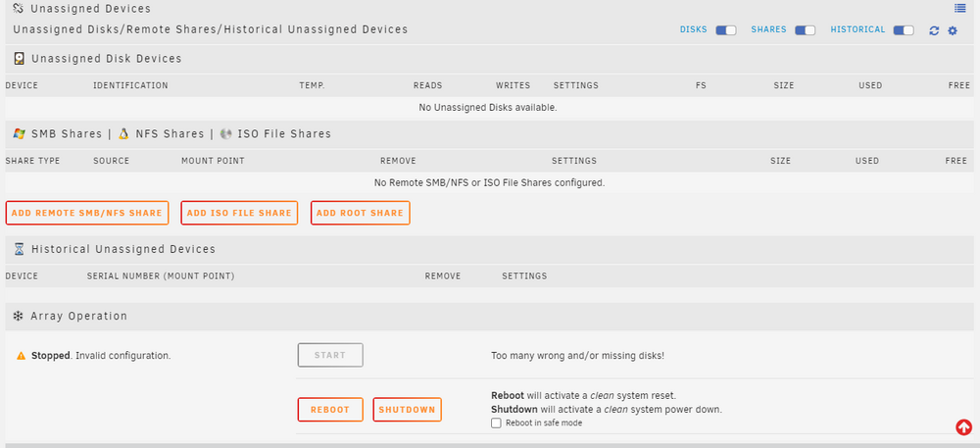Click the SMB Shares heading text
Viewport: 980px width, 448px height.
pyautogui.click(x=67, y=133)
